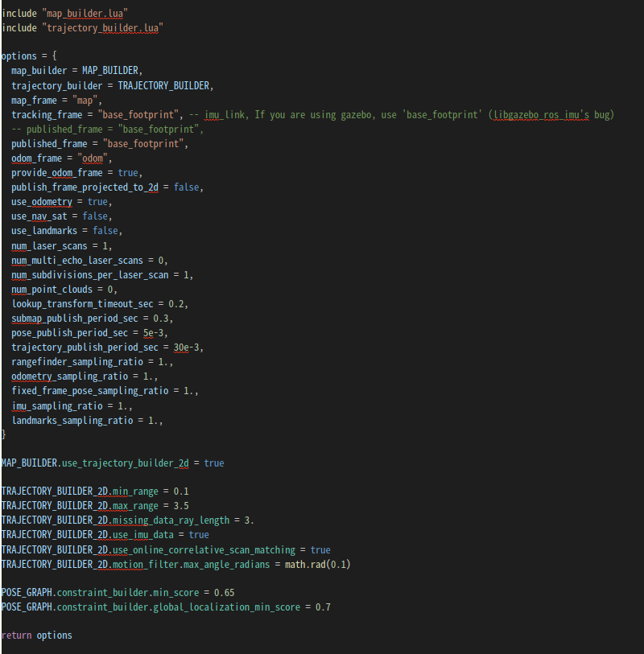
Task: Click lookup_transform_timeout_sec = 0.2 line
Action: pyautogui.click(x=100, y=304)
